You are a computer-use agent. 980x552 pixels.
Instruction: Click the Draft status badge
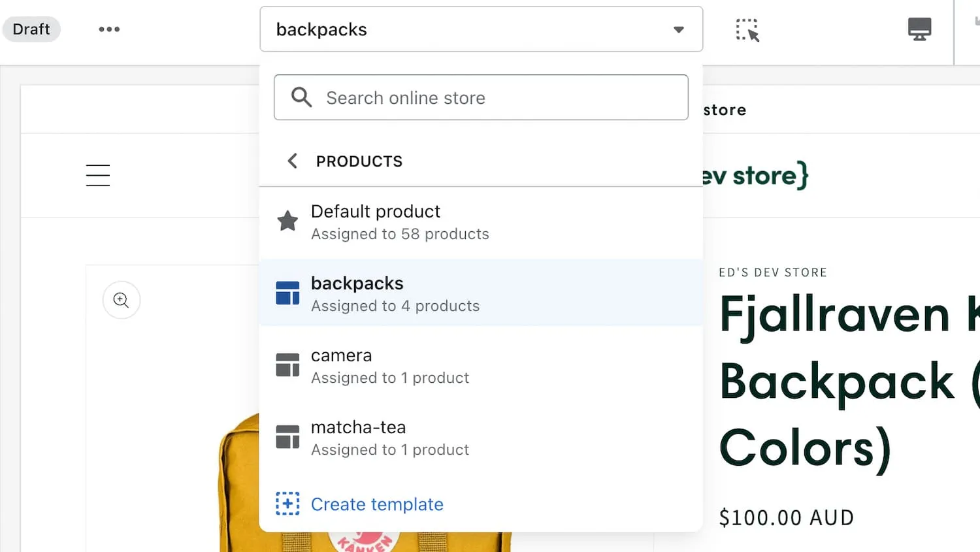(x=31, y=29)
